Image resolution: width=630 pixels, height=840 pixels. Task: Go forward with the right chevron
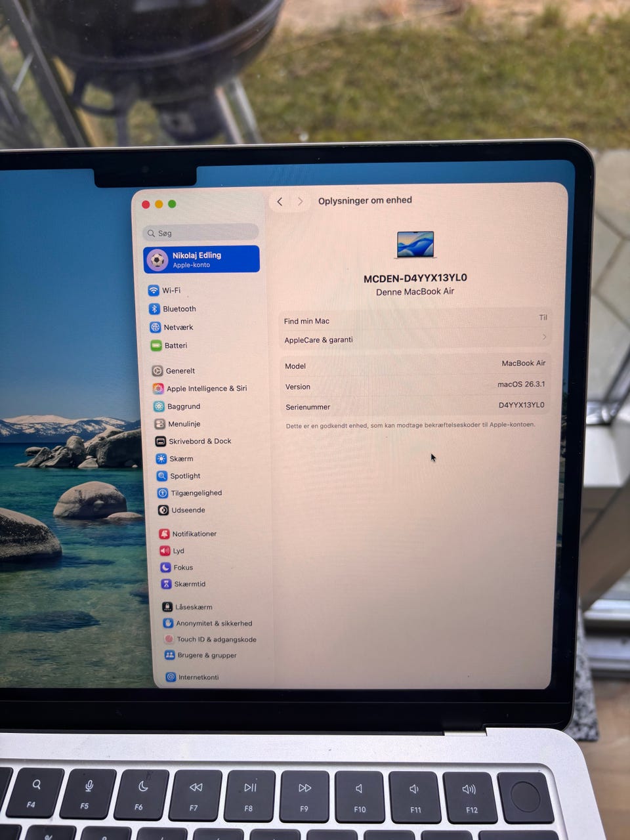click(x=301, y=201)
